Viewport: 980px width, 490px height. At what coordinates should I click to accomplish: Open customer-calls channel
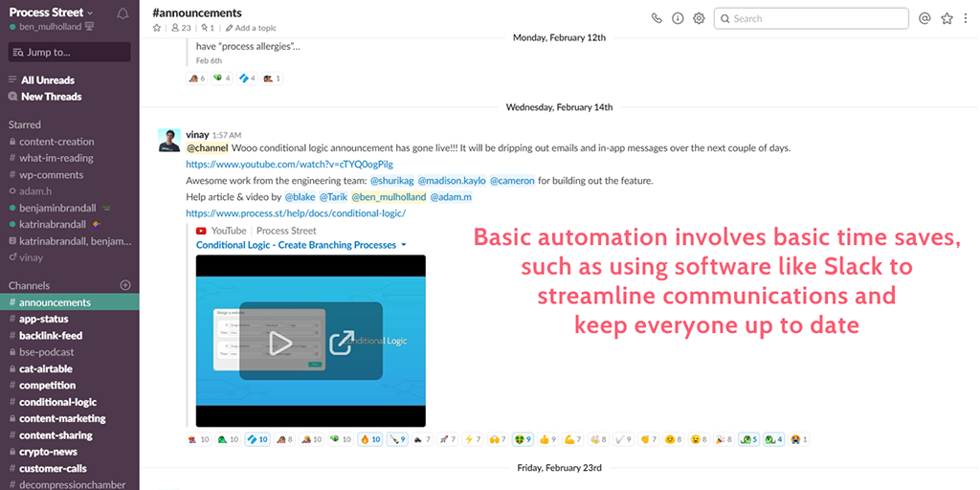[x=53, y=468]
